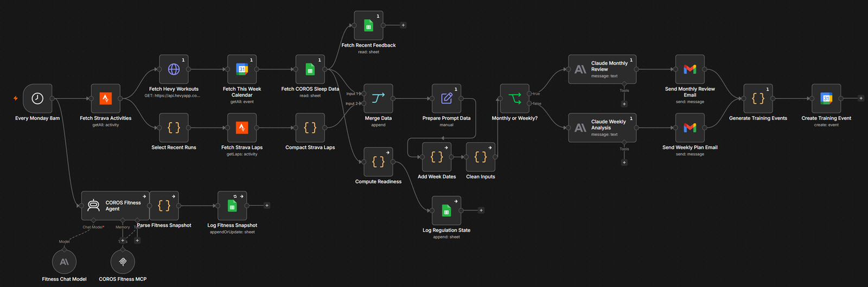868x287 pixels.
Task: Open the Compact Strava Laps code node
Action: point(310,127)
